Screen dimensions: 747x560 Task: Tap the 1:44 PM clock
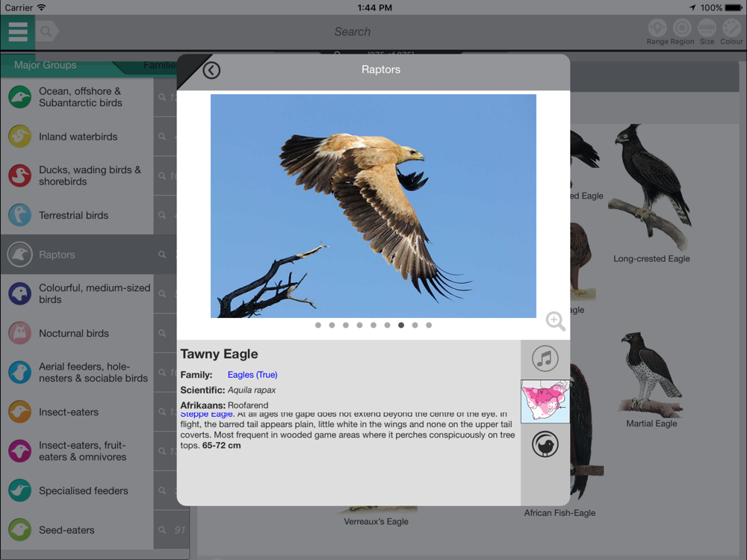pyautogui.click(x=374, y=7)
